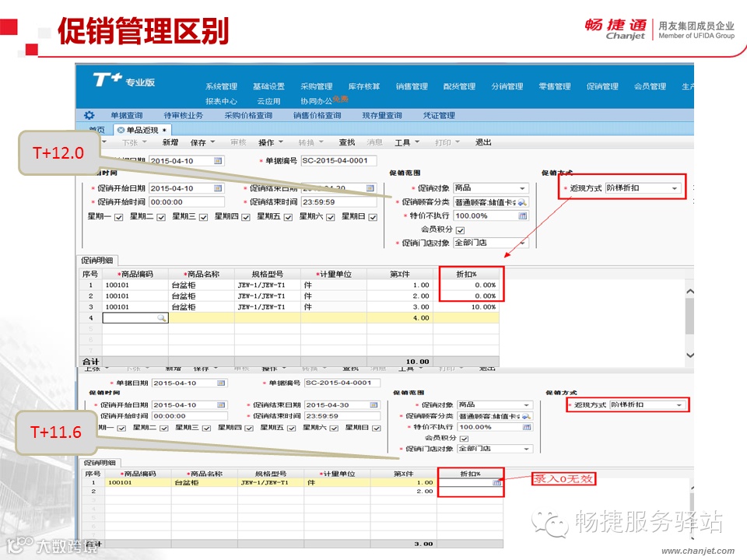Image resolution: width=747 pixels, height=560 pixels.
Task: Open calendar for 单据日期 in T+11.6 form
Action: (x=221, y=383)
